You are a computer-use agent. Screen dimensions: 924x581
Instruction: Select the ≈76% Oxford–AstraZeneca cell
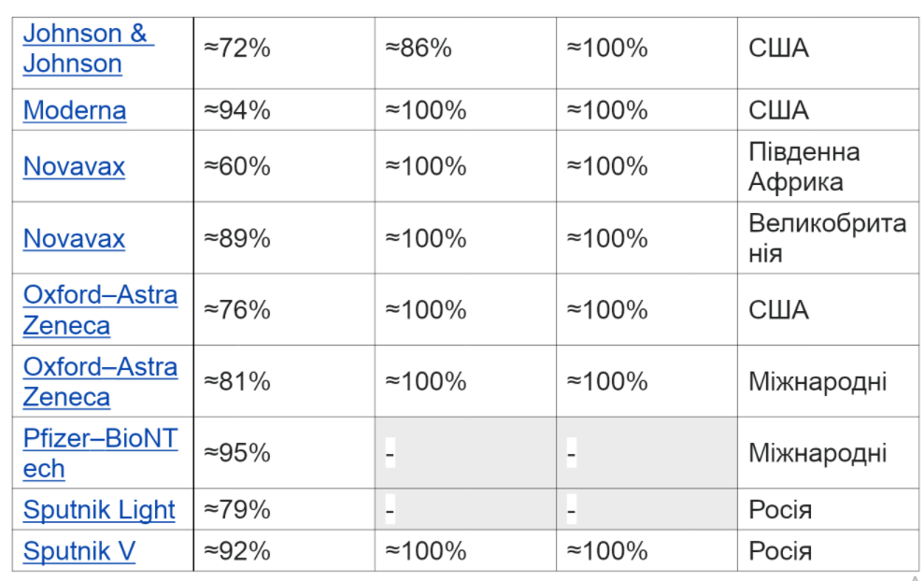(237, 309)
